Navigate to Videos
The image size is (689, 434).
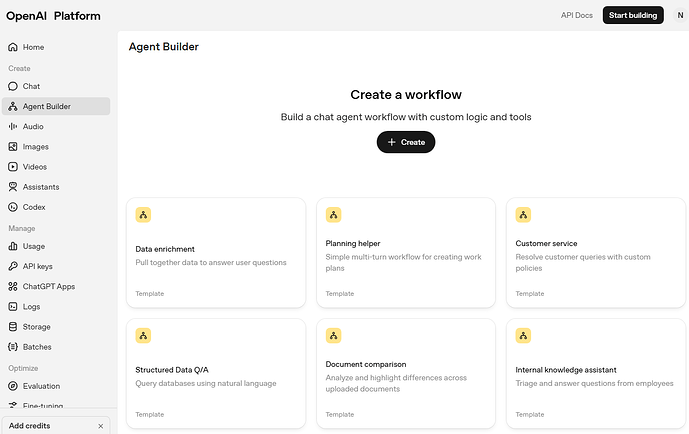coord(56,167)
